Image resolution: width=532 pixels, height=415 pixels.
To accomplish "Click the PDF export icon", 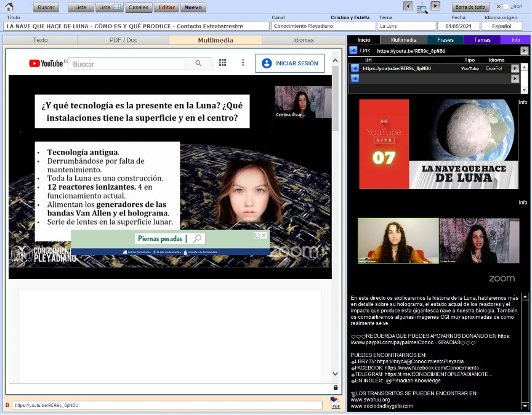I will point(336,404).
